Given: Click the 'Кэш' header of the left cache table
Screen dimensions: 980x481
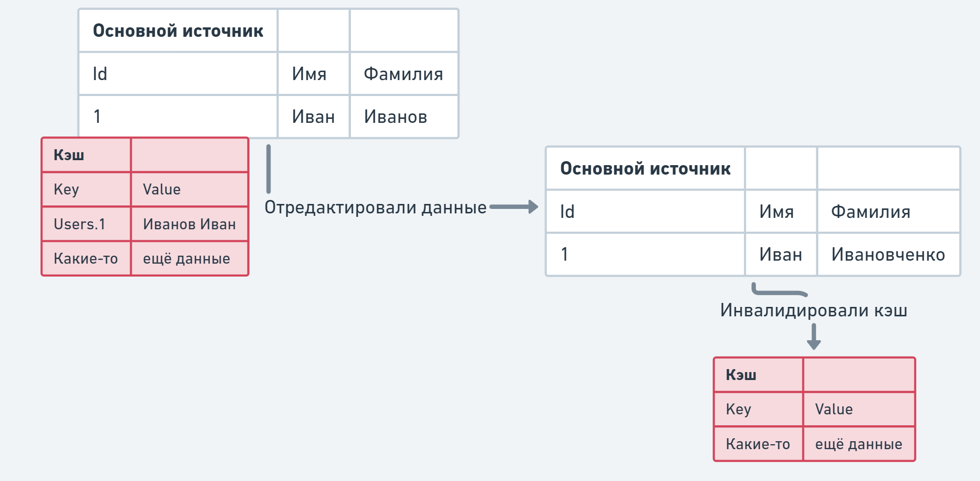Looking at the screenshot, I should (69, 155).
